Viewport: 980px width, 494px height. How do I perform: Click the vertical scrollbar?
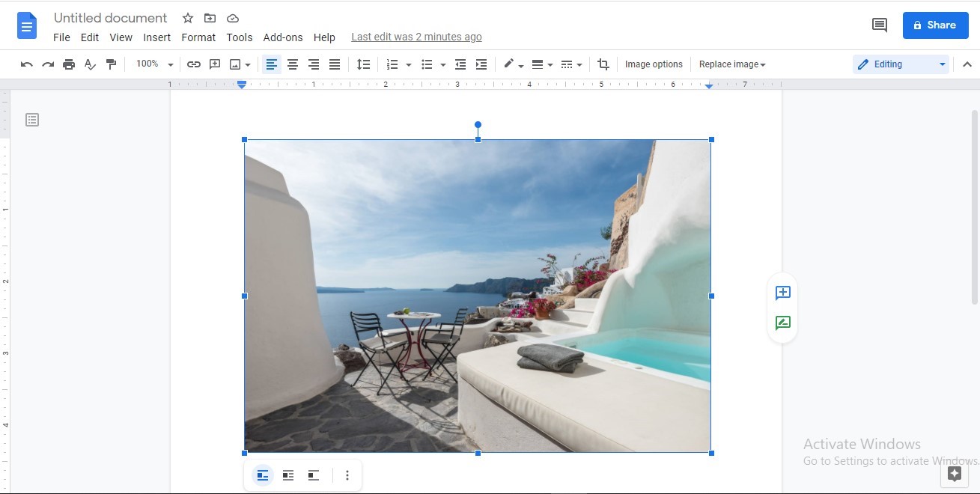point(974,206)
